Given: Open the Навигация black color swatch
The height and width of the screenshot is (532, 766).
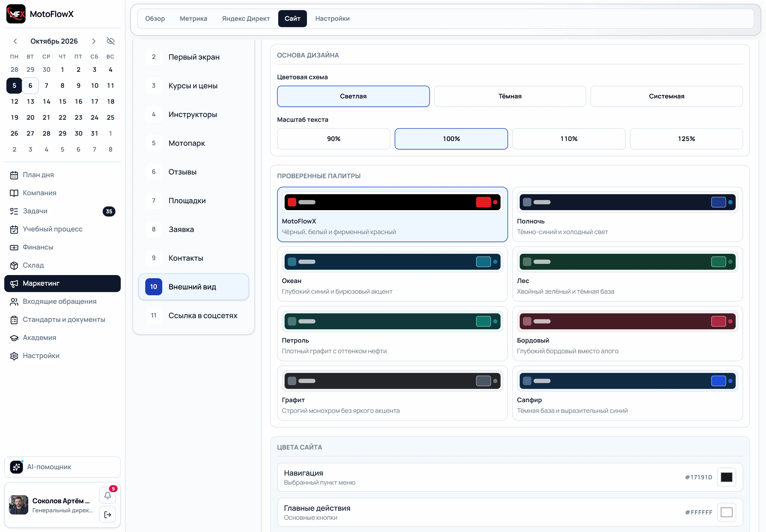Looking at the screenshot, I should coord(726,477).
